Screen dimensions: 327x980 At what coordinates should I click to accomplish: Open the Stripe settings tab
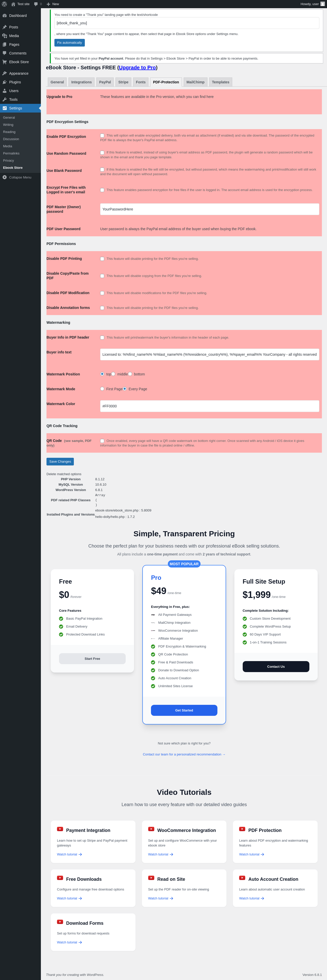click(x=123, y=82)
